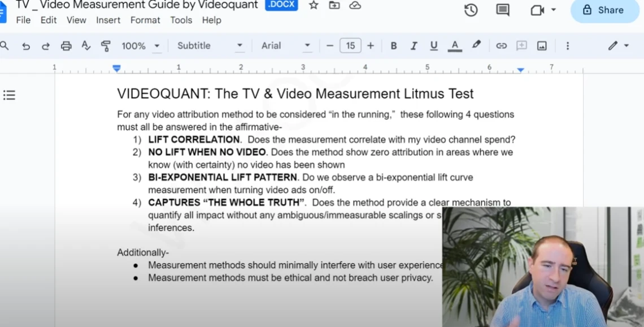The width and height of the screenshot is (644, 327).
Task: Click the Share button
Action: [604, 10]
